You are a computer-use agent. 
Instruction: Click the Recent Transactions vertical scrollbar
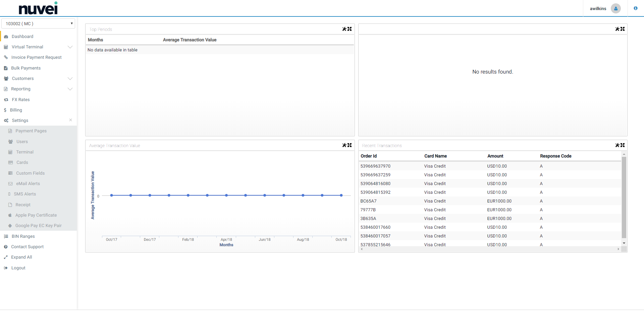624,197
